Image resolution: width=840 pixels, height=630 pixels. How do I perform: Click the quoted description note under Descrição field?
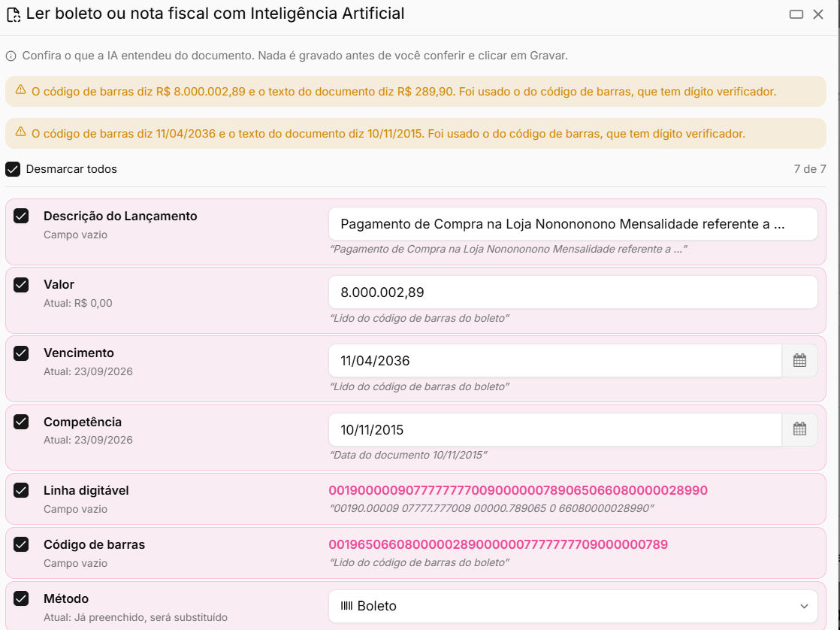[x=509, y=249]
